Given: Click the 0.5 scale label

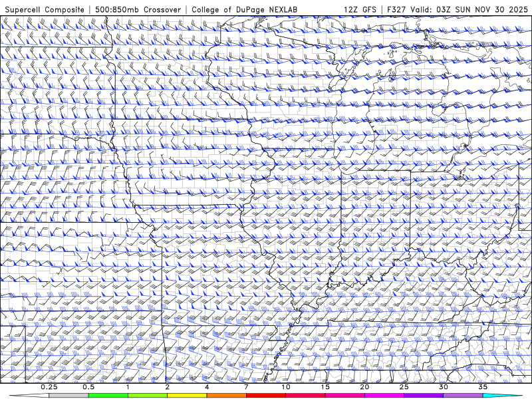Looking at the screenshot, I should pos(88,387).
